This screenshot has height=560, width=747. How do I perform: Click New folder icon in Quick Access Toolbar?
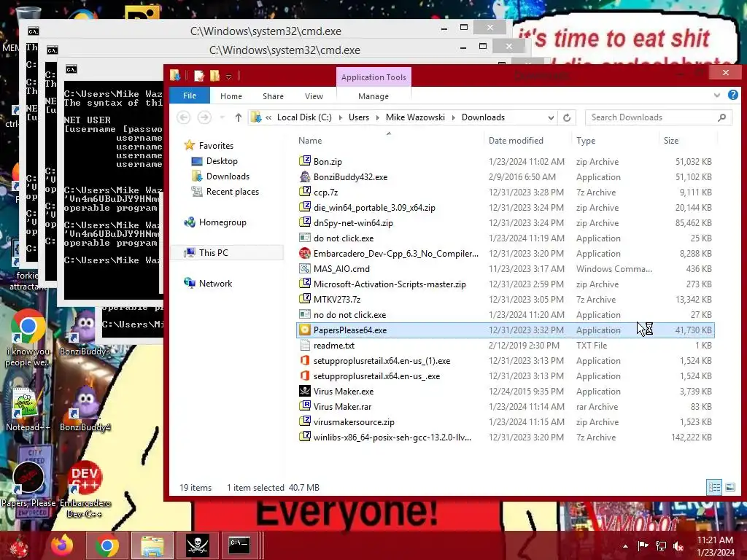214,76
